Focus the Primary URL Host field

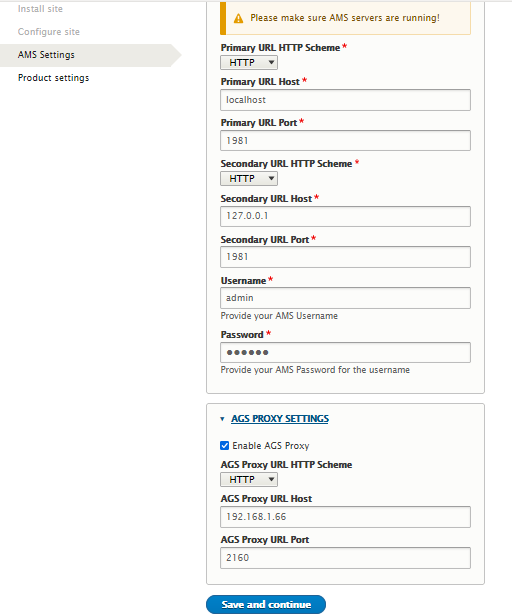tap(345, 100)
